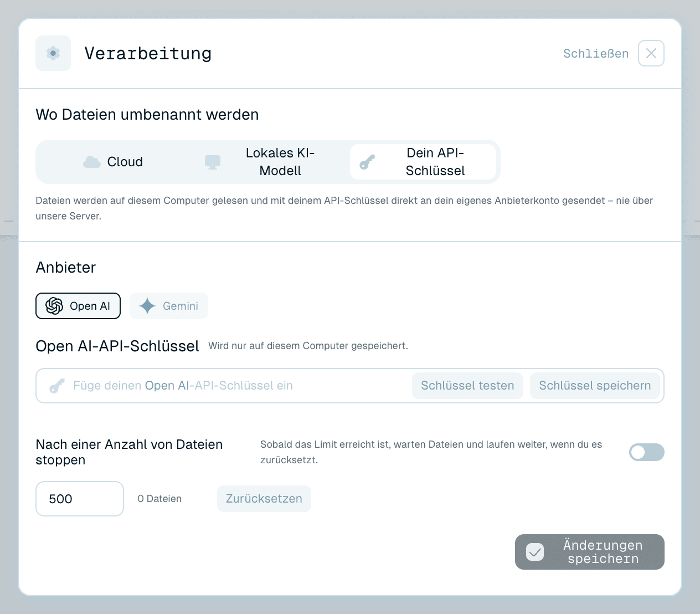Click the OpenAI logo icon
This screenshot has height=614, width=700.
54,306
